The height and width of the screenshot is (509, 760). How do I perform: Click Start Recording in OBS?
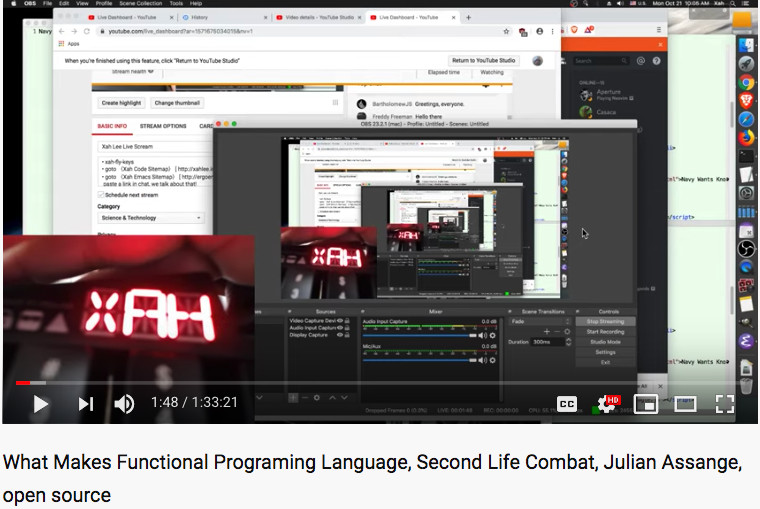coord(605,332)
